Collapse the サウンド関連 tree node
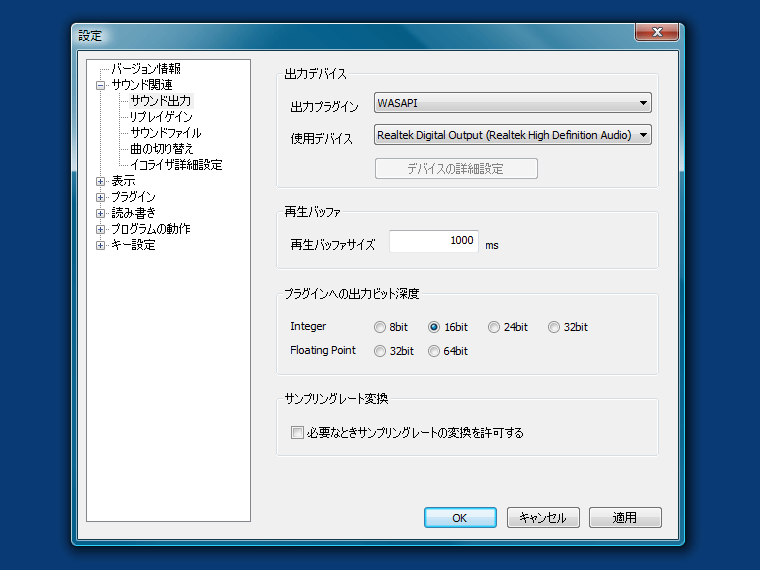This screenshot has height=570, width=760. tap(100, 85)
